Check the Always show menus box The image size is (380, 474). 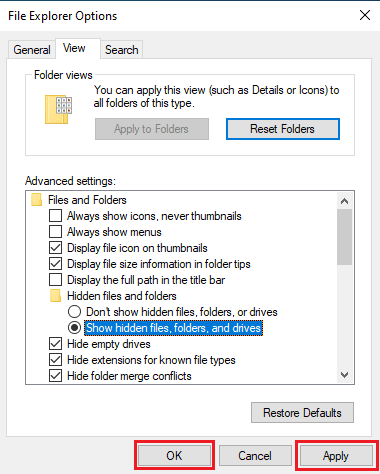tap(55, 232)
